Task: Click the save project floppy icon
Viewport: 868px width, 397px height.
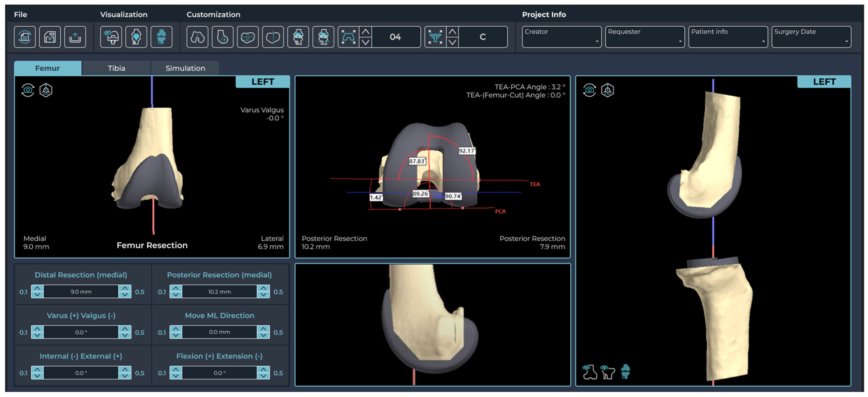Action: pos(50,37)
